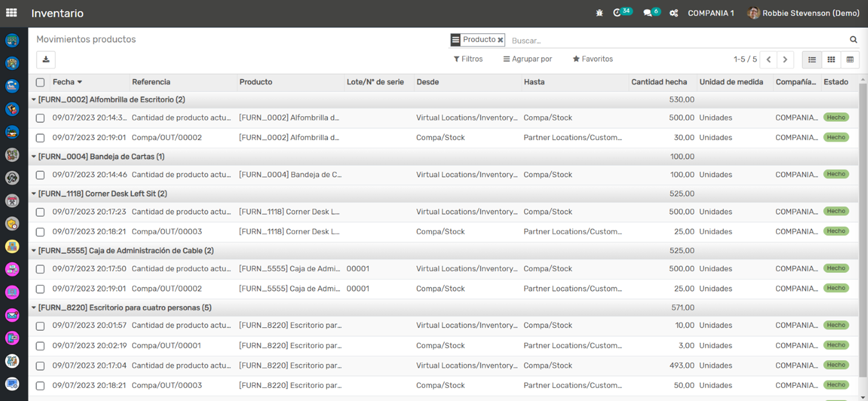Open the debug bug icon
The image size is (868, 401).
click(599, 13)
